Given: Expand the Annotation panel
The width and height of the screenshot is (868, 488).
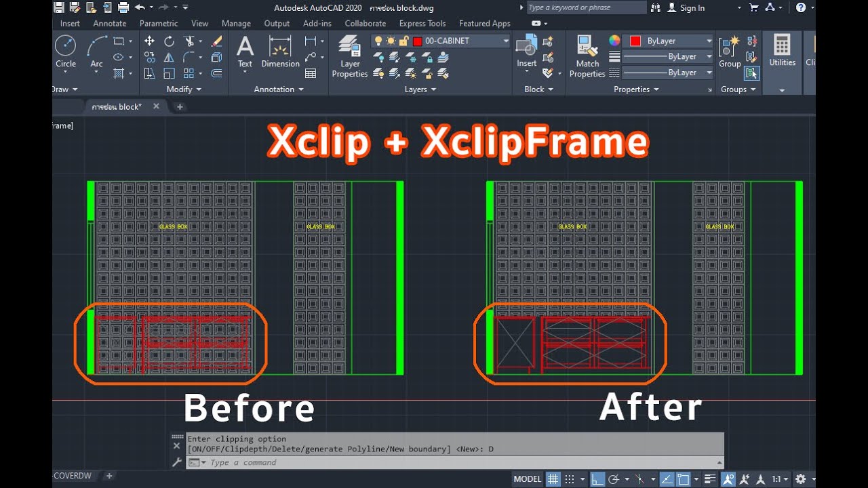Looking at the screenshot, I should click(x=279, y=89).
